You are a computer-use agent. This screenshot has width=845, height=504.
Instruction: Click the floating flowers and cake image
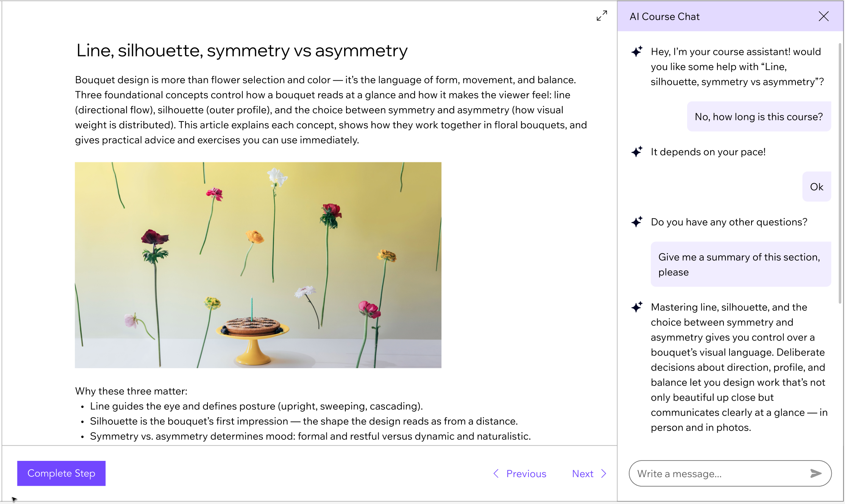[x=258, y=265]
